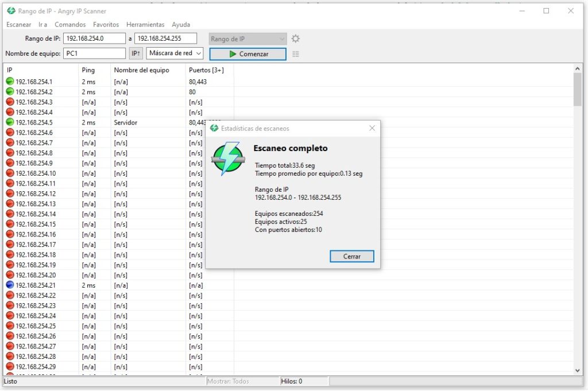The height and width of the screenshot is (391, 588).
Task: Click red status icon for 192.168.254.25
Action: [10, 326]
